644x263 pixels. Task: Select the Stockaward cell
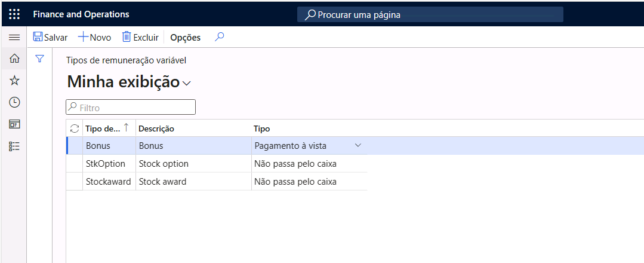coord(109,182)
